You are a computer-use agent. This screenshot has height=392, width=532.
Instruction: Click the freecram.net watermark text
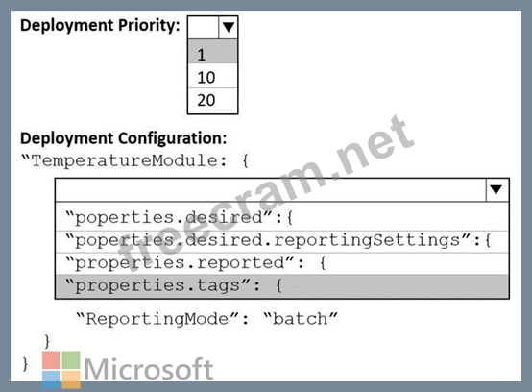[266, 193]
